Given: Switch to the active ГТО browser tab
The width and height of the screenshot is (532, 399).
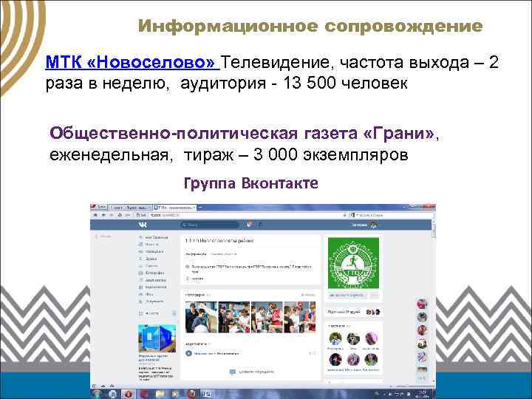Looking at the screenshot, I should 174,207.
